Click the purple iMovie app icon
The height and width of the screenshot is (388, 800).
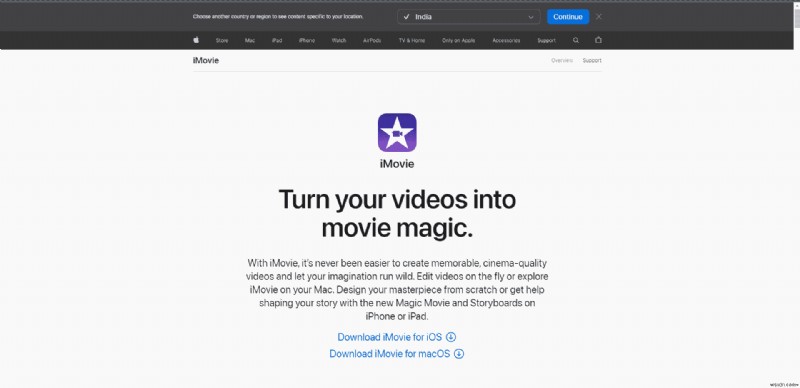point(397,132)
